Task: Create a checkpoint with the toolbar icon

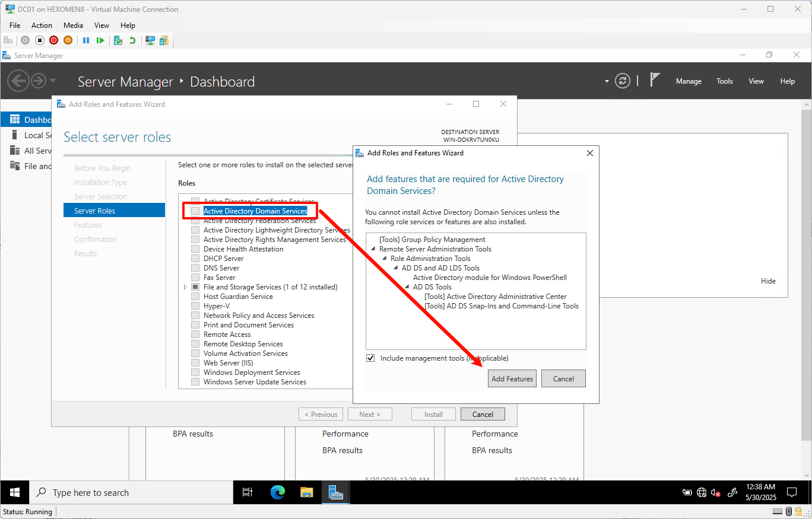Action: [118, 40]
